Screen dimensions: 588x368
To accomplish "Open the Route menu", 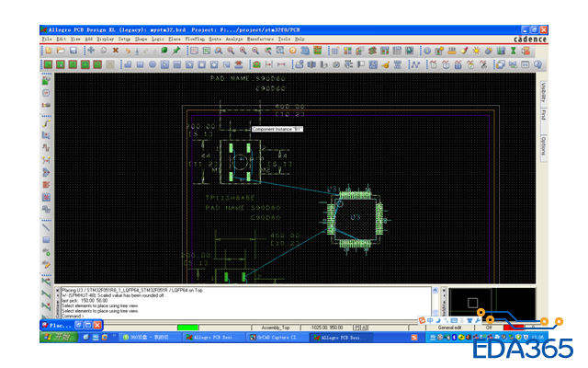I will click(215, 40).
